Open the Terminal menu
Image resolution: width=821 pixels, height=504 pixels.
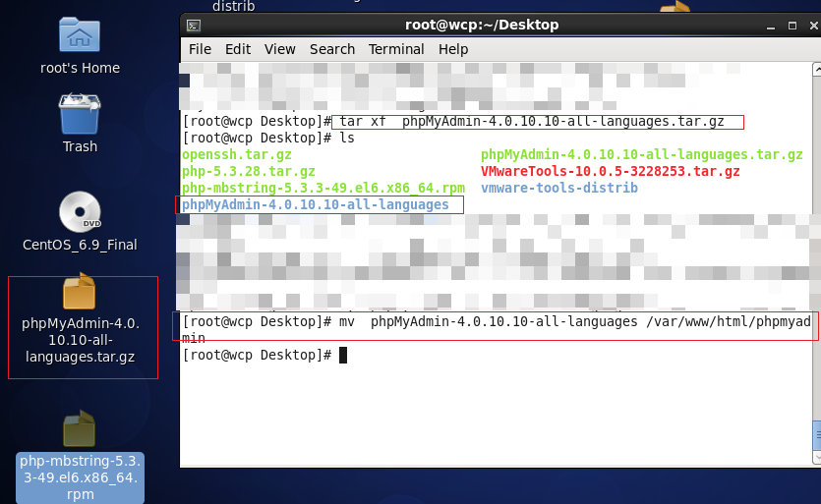(x=396, y=49)
